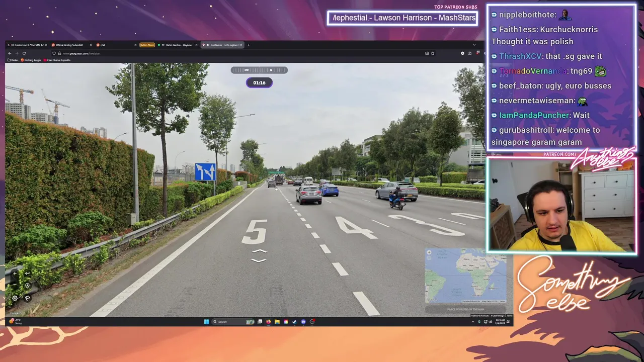Click the Windows taskbar Search box
Viewport: 644px width, 362px height.
[232, 322]
